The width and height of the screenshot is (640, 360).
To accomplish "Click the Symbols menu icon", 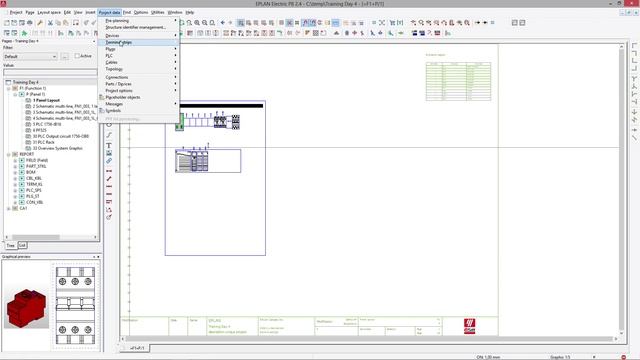I will pos(102,111).
